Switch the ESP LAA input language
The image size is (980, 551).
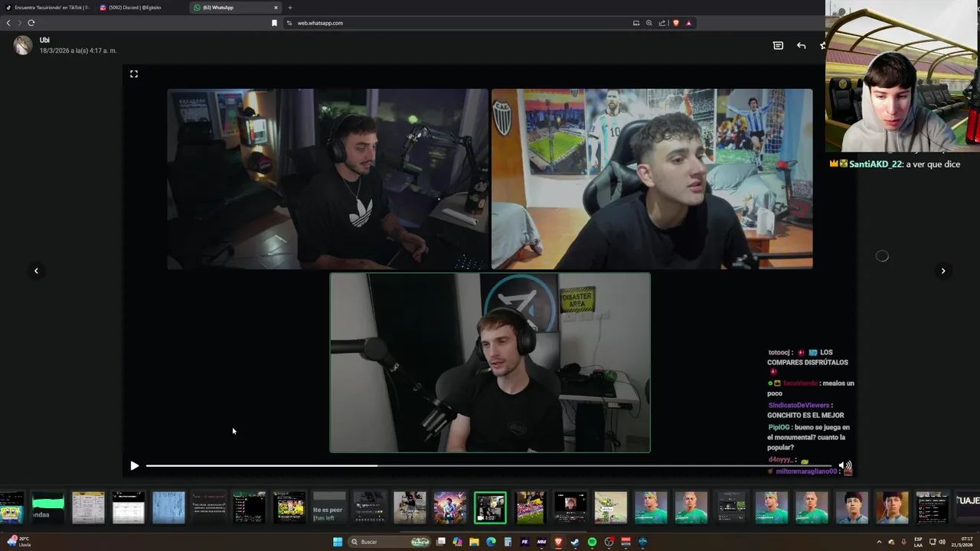[918, 542]
